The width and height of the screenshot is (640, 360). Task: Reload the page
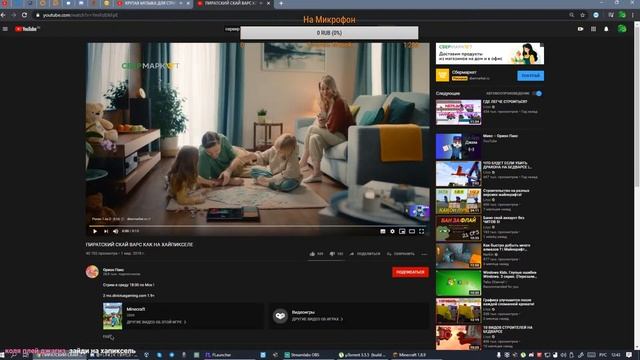coord(24,15)
